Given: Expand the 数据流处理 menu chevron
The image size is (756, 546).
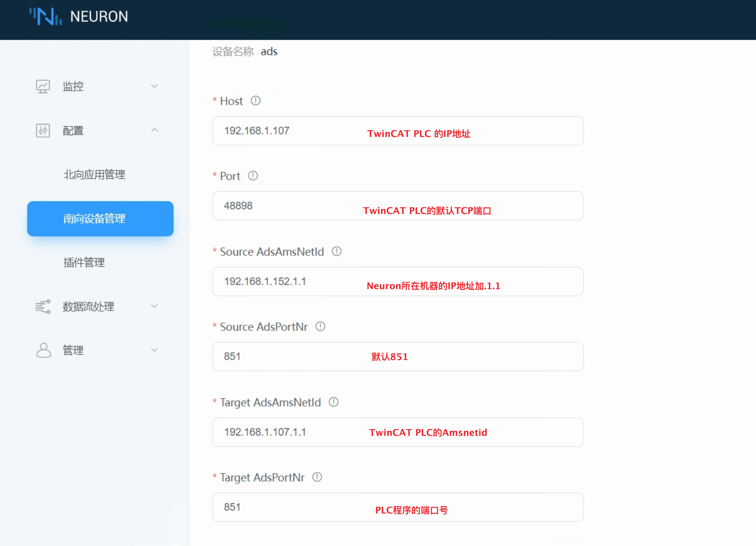Looking at the screenshot, I should tap(154, 306).
